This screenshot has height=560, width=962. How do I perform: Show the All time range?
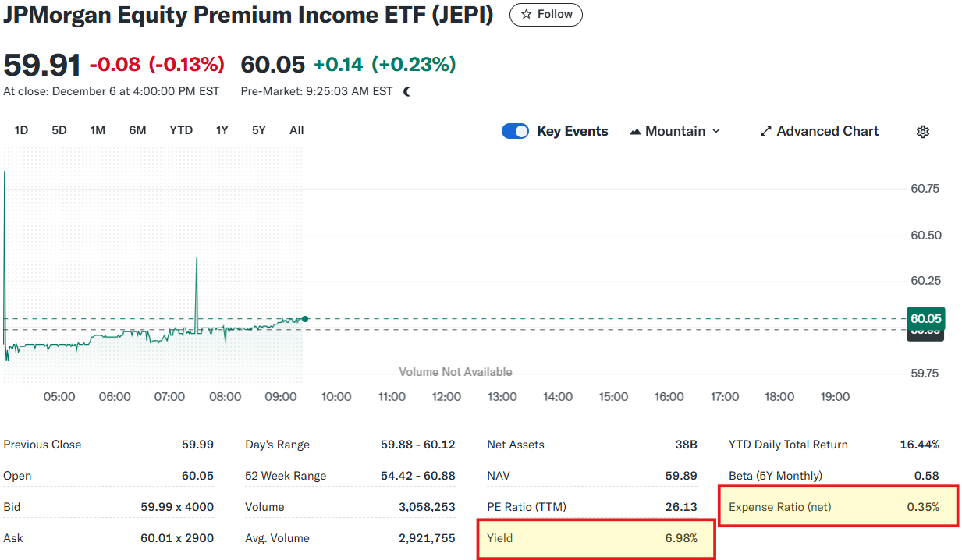tap(296, 130)
